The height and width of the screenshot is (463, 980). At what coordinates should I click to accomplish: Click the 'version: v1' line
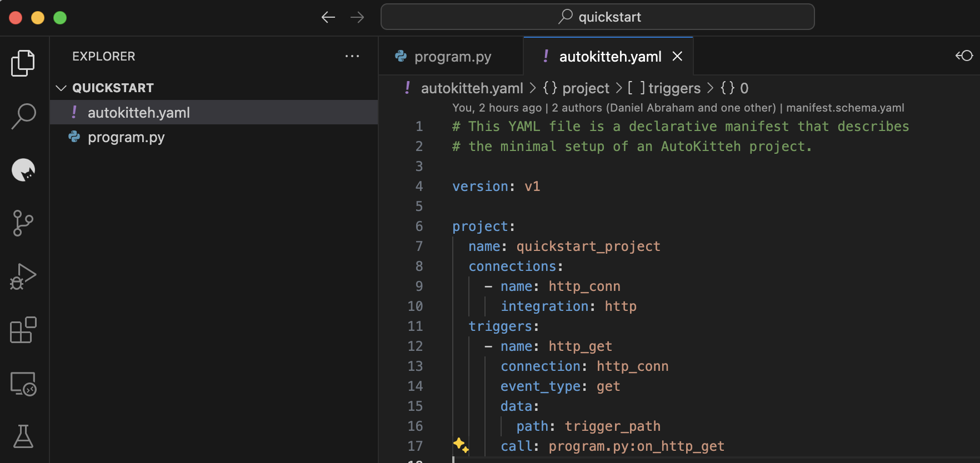496,187
